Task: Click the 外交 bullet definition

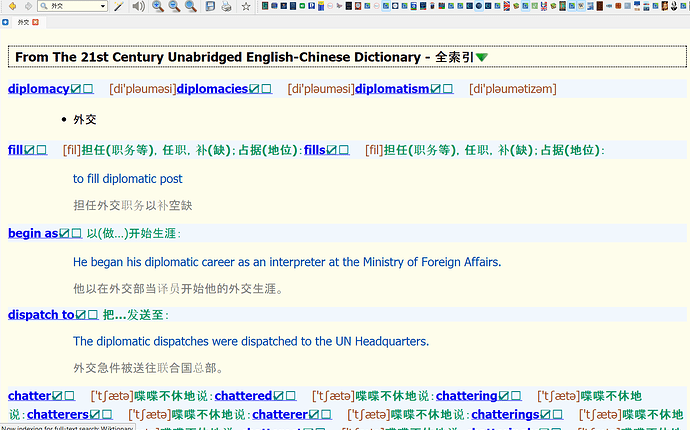Action: (84, 119)
